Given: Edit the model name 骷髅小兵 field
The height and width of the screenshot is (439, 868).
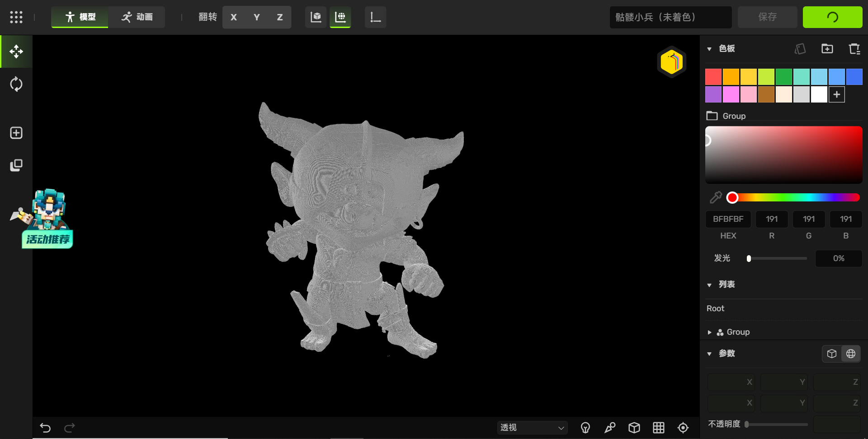Looking at the screenshot, I should [670, 17].
